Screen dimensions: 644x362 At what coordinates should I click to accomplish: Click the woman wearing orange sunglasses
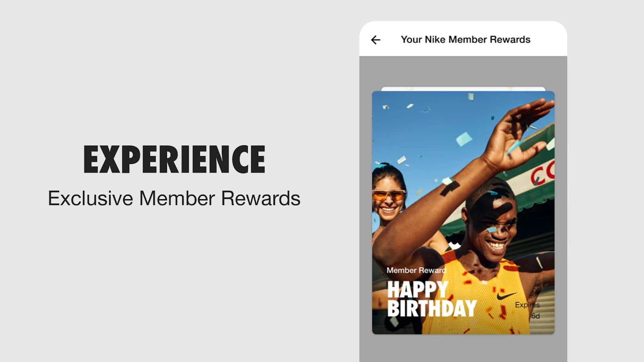pos(388,197)
